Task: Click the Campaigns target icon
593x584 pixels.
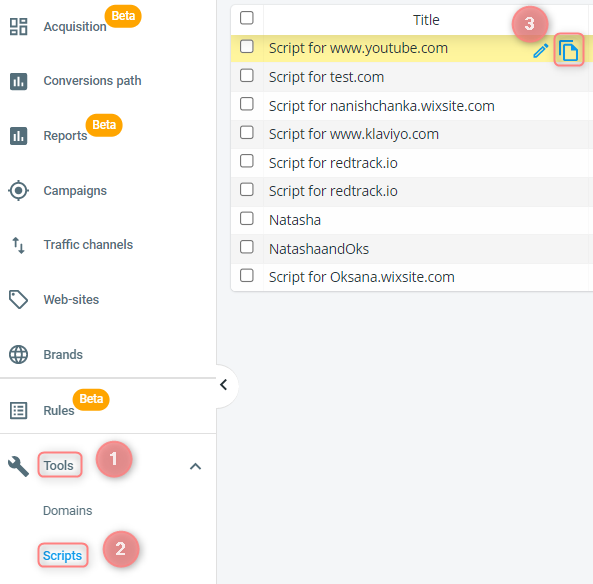Action: [19, 191]
